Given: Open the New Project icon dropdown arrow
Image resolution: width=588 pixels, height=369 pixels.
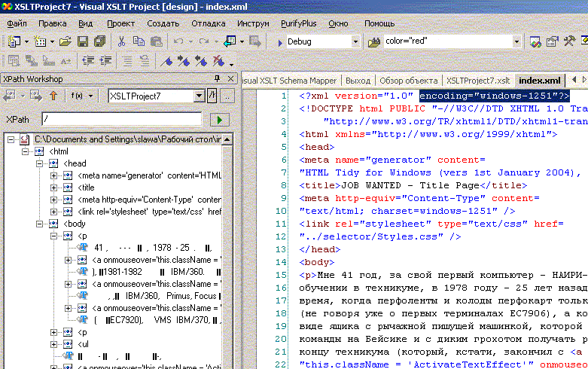Looking at the screenshot, I should (x=26, y=42).
